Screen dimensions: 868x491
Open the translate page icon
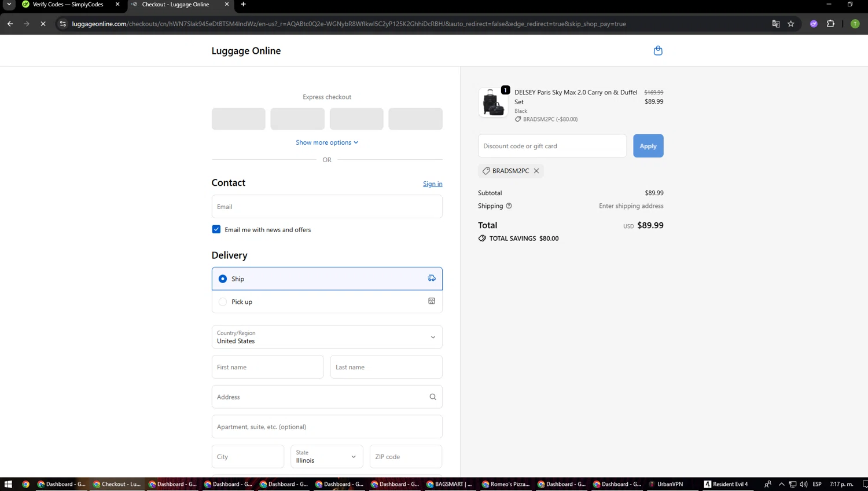(776, 24)
